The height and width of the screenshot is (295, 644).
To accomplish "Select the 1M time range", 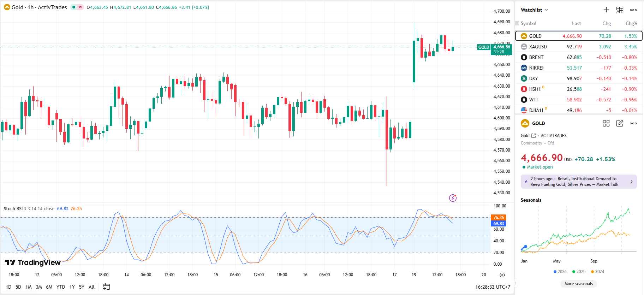I will click(29, 287).
